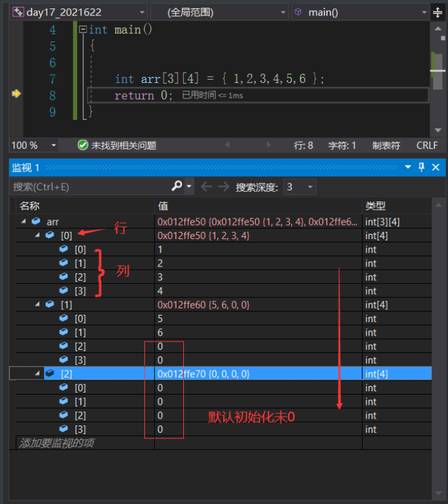
Task: Click the arr variable cube icon
Action: point(36,221)
